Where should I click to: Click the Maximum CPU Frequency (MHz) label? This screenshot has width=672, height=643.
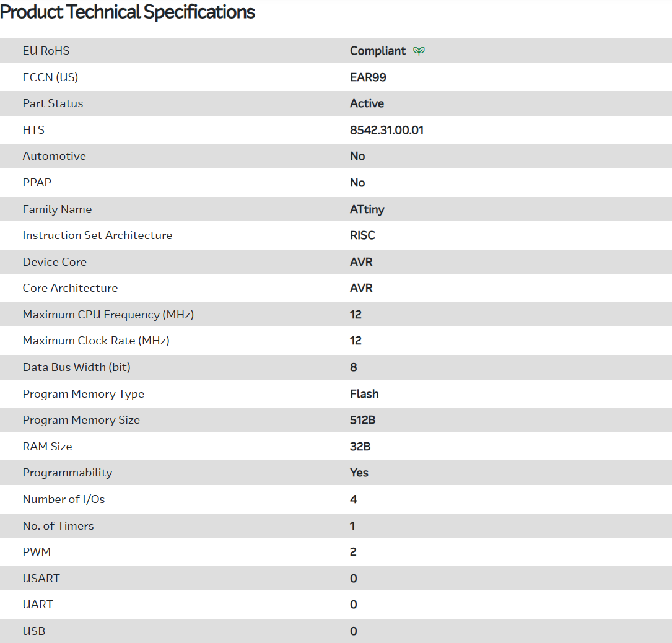108,315
